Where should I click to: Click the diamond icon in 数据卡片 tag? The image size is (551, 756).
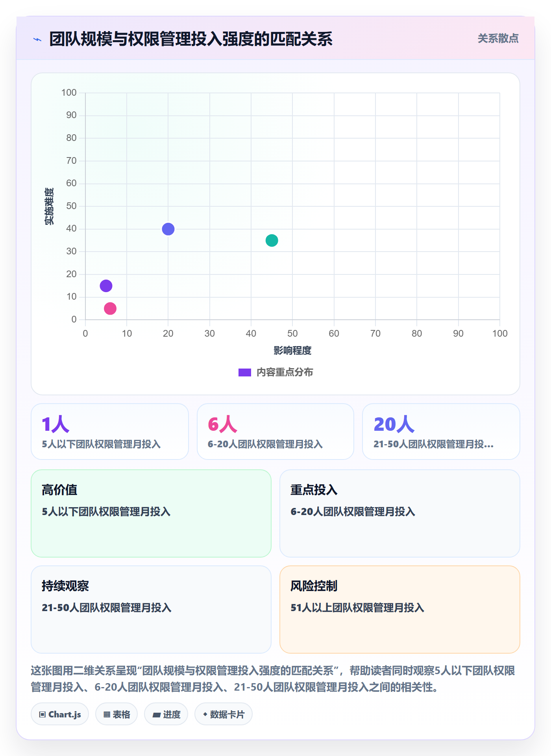pos(205,714)
